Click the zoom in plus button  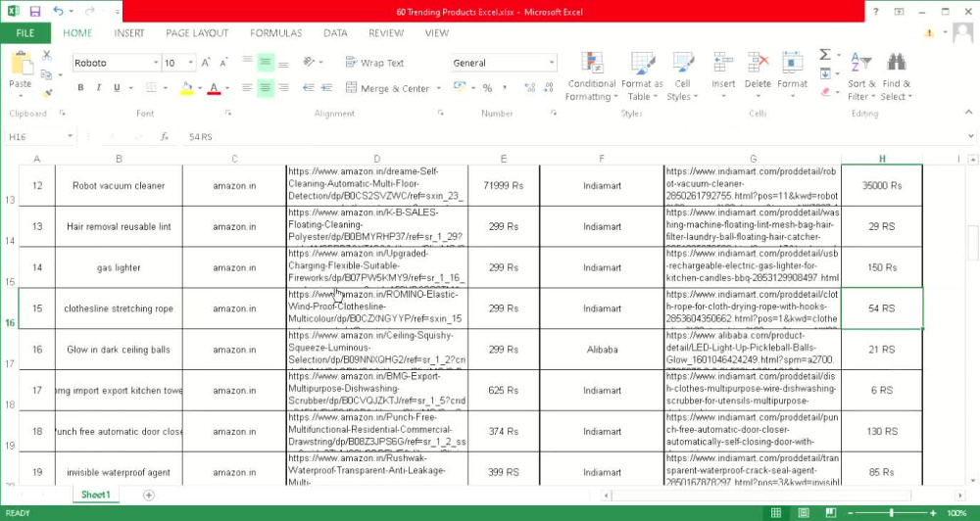pyautogui.click(x=933, y=513)
